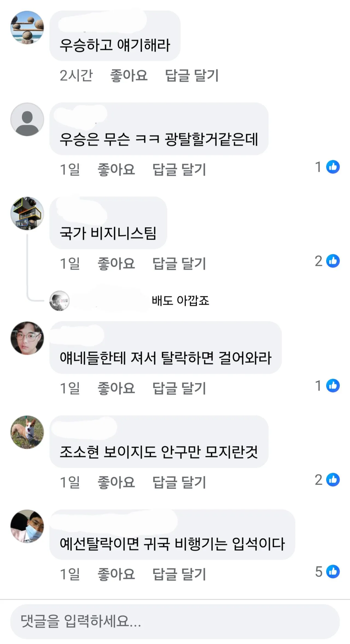Open the glasses man profile picture
The height and width of the screenshot is (644, 350).
(x=27, y=338)
